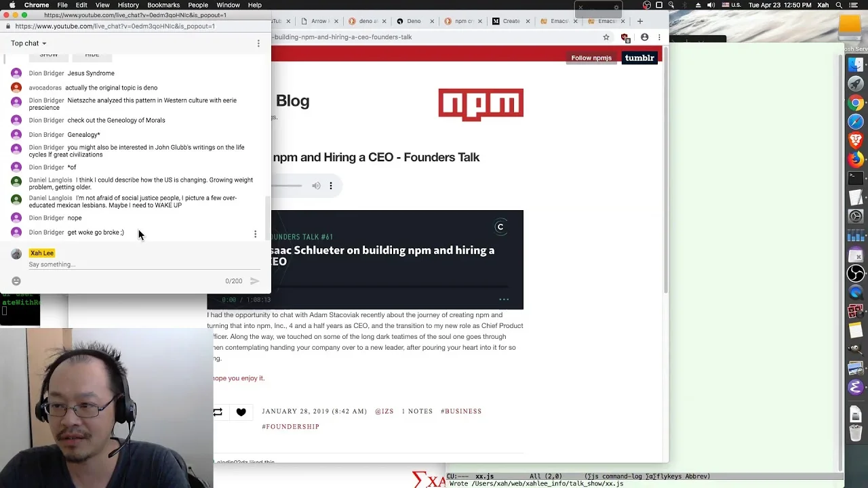Click the Chrome profile avatar icon
The width and height of the screenshot is (868, 488).
tap(644, 37)
